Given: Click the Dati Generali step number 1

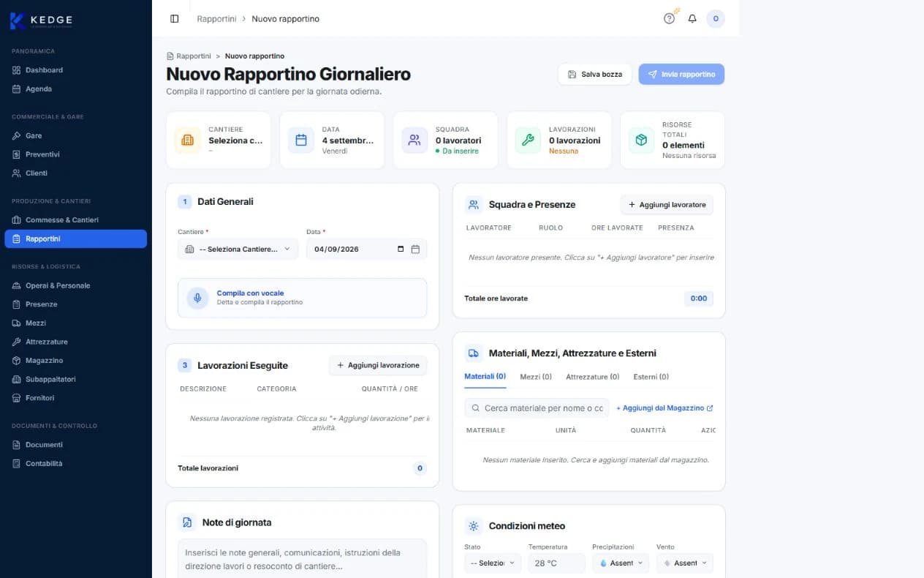Looking at the screenshot, I should pos(185,201).
